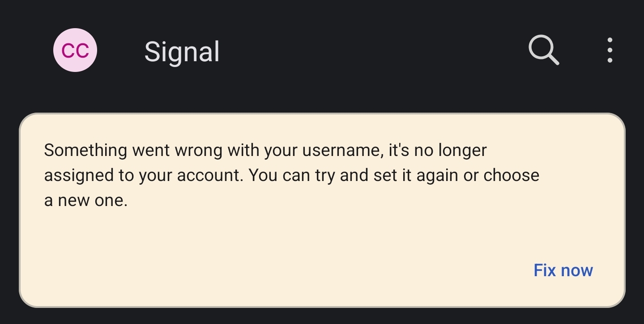Open the search magnifier icon

[x=543, y=50]
